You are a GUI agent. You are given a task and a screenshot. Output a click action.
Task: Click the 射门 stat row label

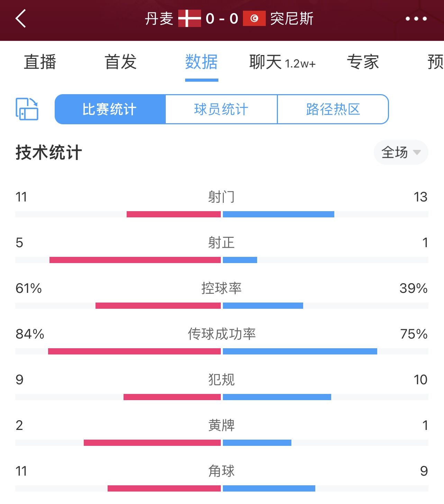pos(221,197)
